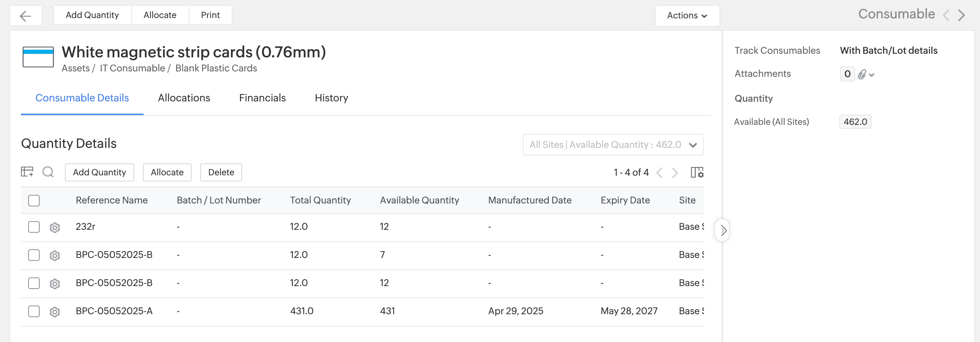This screenshot has width=980, height=342.
Task: Open the Financials tab
Action: coord(262,98)
